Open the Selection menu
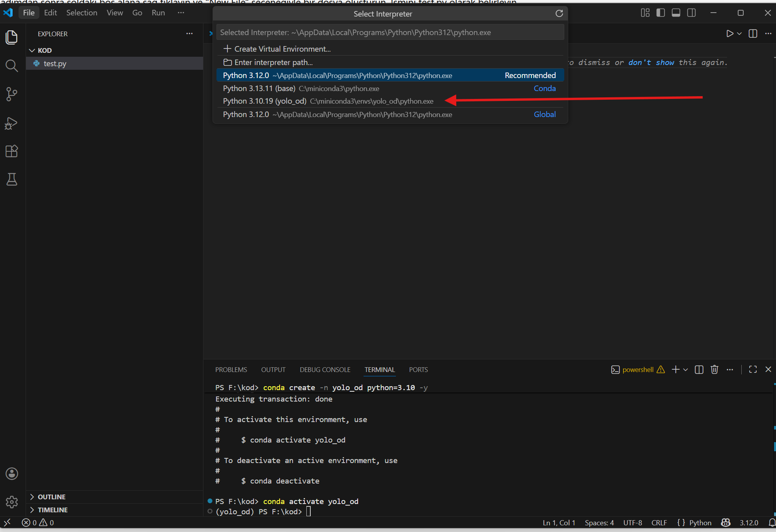776x532 pixels. tap(82, 13)
